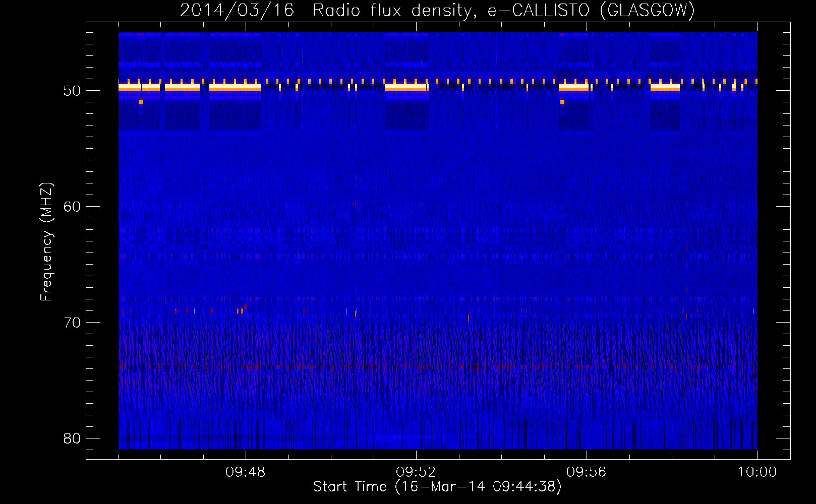Click the 10:00 time tick label

point(757,472)
